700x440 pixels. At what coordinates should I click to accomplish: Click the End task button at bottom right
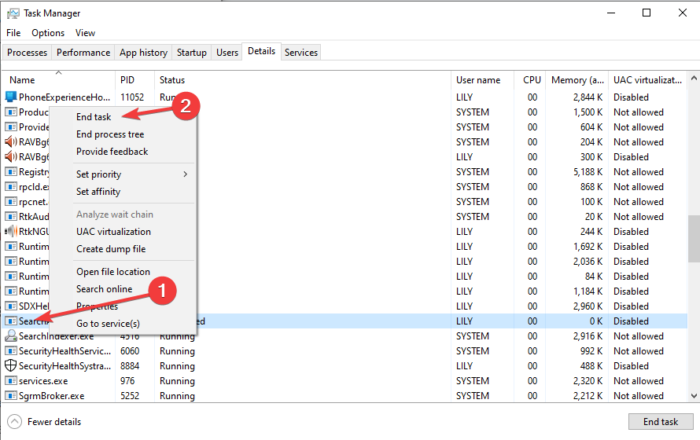661,421
